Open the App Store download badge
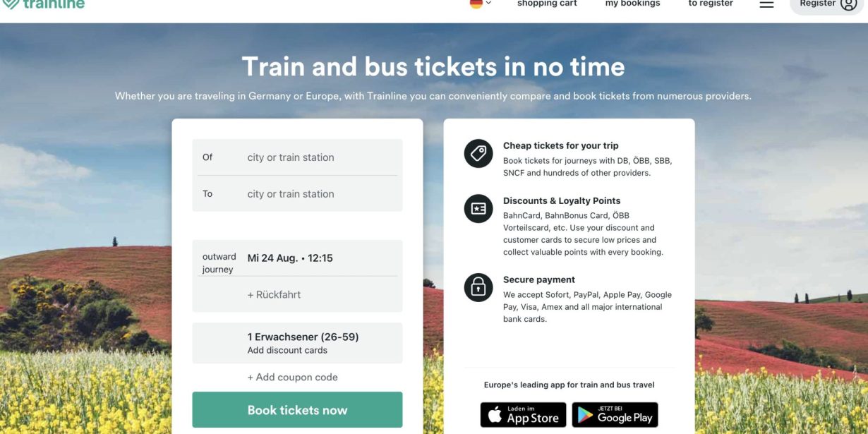Viewport: 868px width, 434px height. (523, 415)
